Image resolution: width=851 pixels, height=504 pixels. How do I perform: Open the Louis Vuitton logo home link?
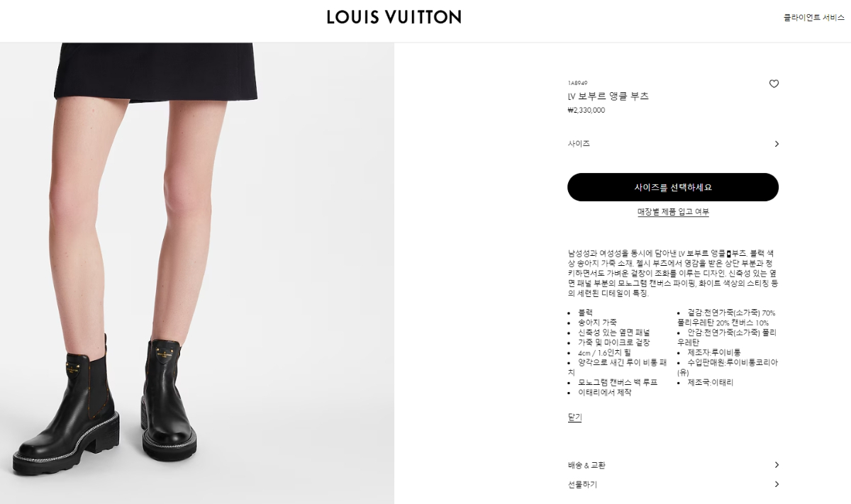point(394,17)
